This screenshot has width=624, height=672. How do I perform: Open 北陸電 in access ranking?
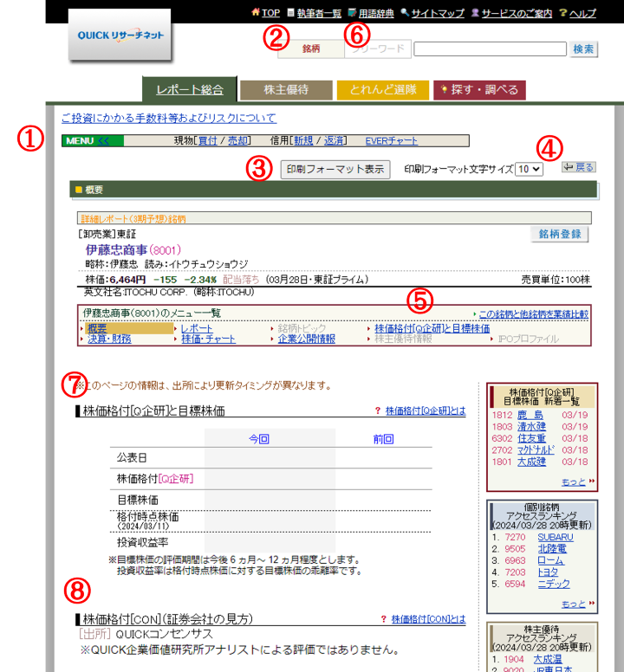coord(552,548)
